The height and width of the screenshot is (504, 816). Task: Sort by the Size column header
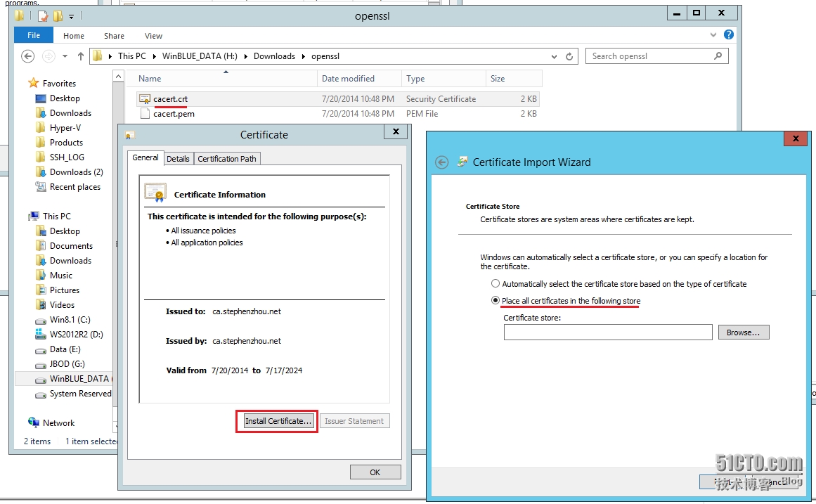coord(514,79)
